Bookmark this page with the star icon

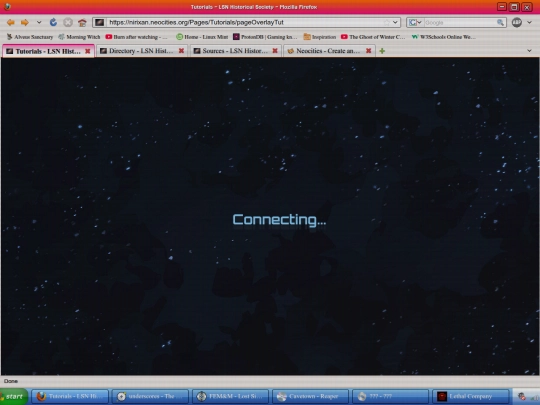[386, 22]
